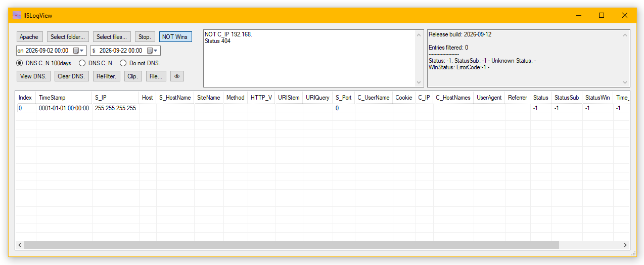Sort by the S_IP column header
644x265 pixels.
click(116, 98)
